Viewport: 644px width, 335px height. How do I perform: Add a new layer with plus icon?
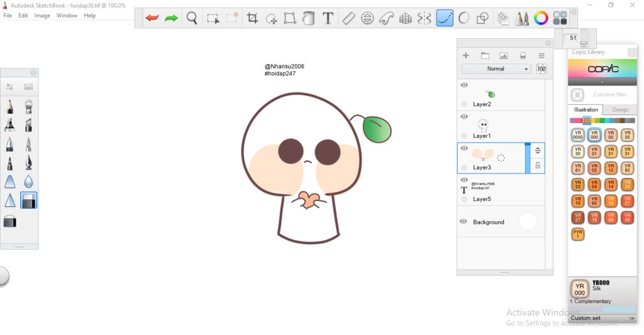point(466,55)
